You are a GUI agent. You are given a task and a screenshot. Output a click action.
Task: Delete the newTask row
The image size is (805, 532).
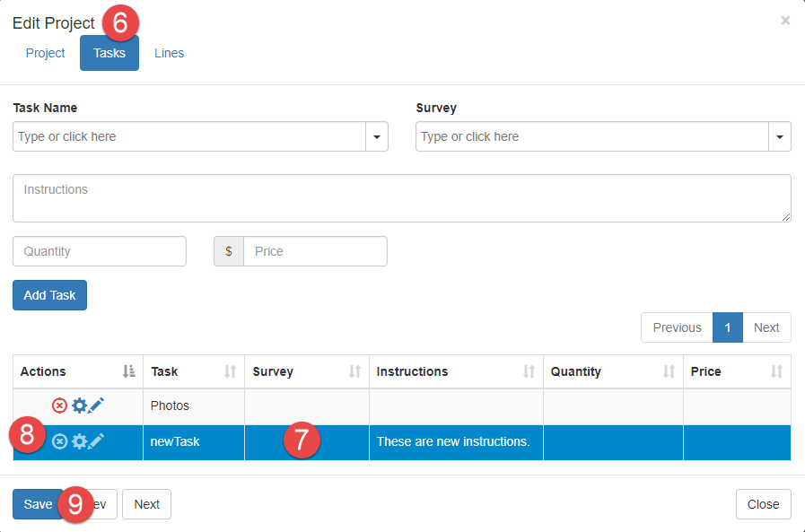[x=59, y=441]
